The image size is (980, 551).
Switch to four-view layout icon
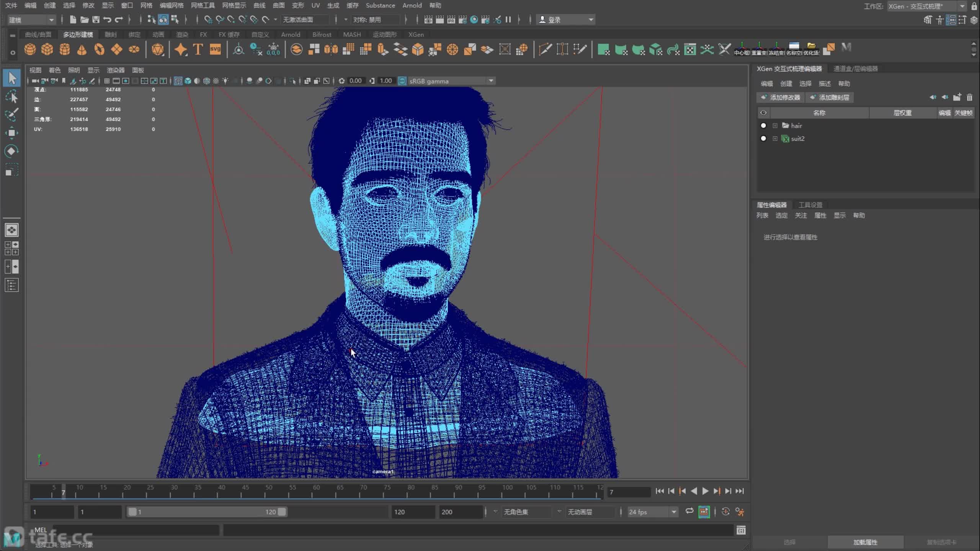tap(11, 248)
